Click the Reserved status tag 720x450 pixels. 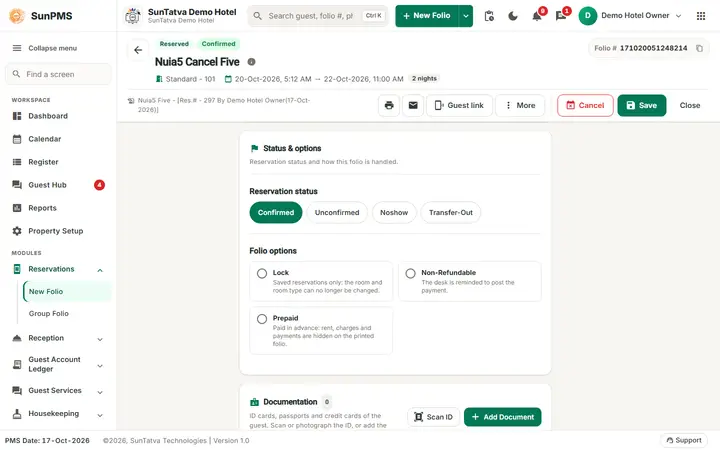174,44
